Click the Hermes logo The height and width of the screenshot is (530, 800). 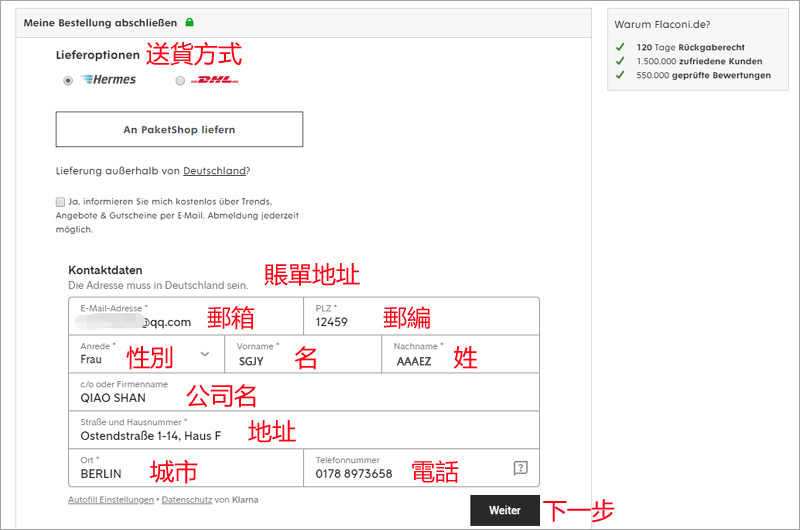(108, 80)
